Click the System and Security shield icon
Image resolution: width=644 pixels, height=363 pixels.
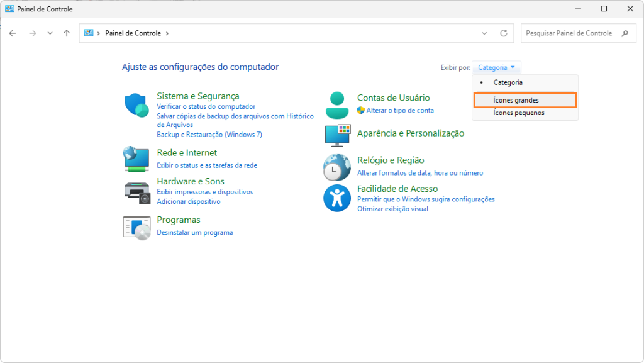coord(136,105)
